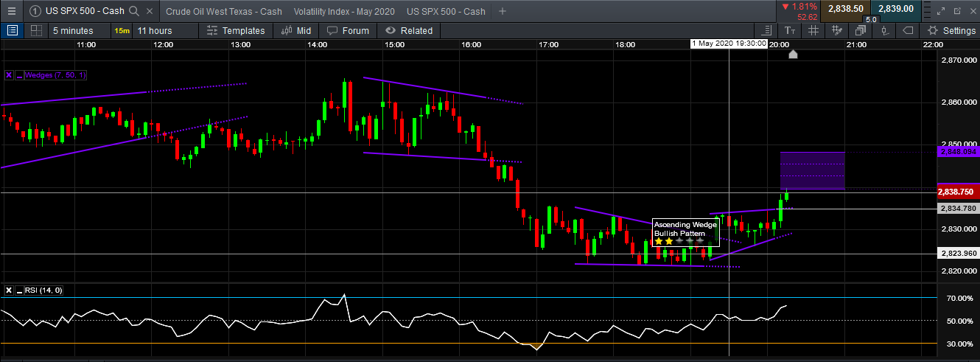The image size is (980, 362).
Task: Open chart Settings
Action: pyautogui.click(x=951, y=30)
